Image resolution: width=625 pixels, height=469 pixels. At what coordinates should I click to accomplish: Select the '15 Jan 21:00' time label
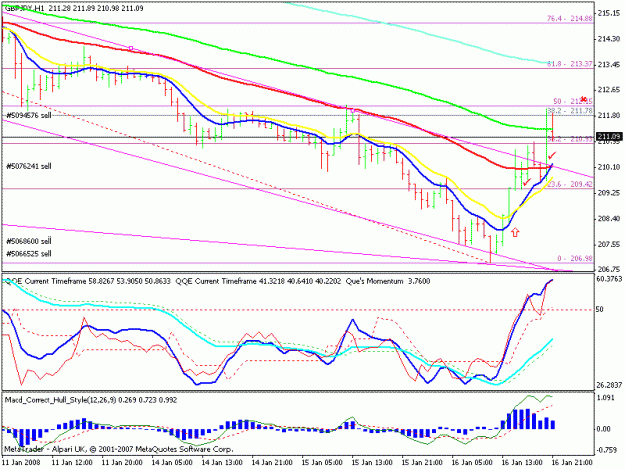point(422,462)
